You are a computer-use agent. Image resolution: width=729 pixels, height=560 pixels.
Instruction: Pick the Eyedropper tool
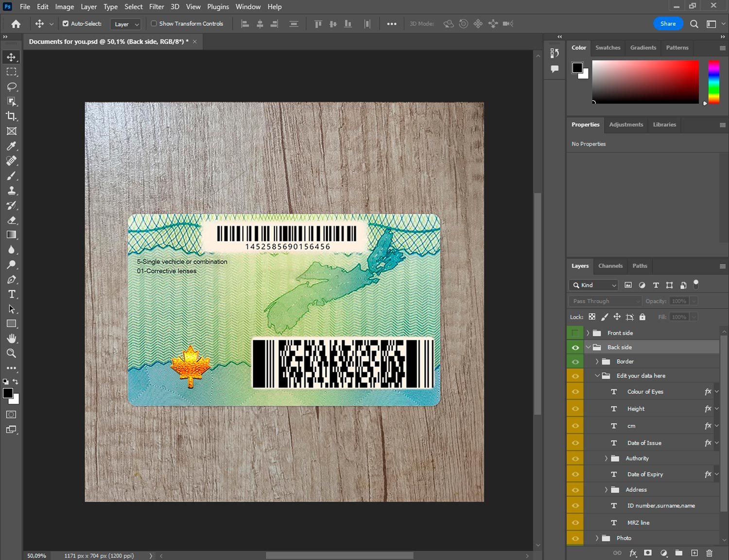[x=12, y=146]
